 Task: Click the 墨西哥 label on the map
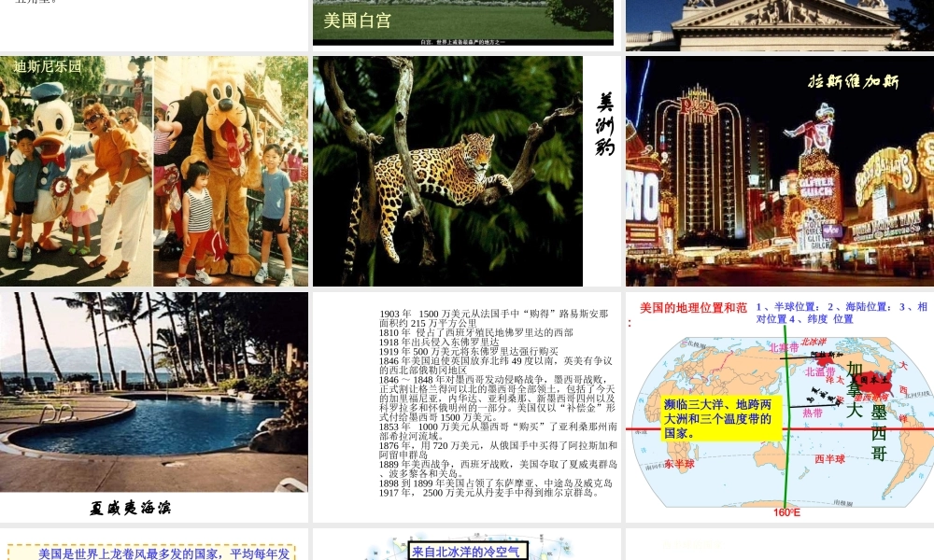[879, 433]
